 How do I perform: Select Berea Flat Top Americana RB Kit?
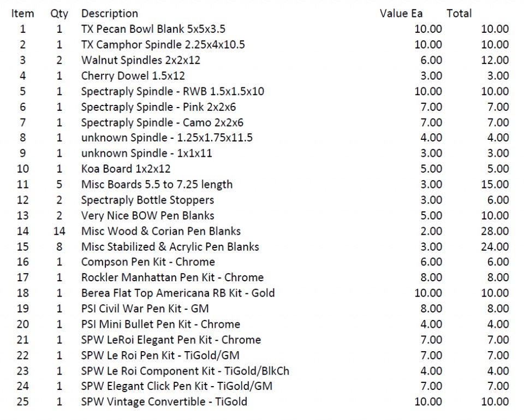pyautogui.click(x=177, y=293)
